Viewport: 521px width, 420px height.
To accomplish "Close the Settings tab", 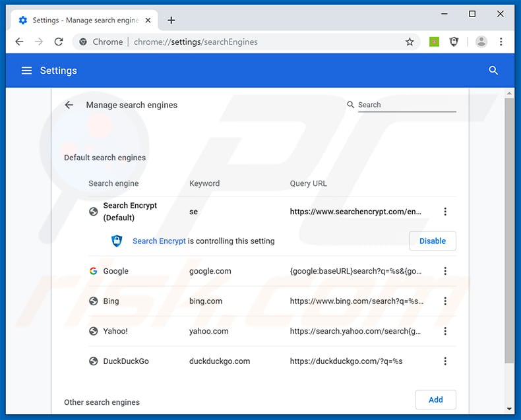I will coord(148,20).
